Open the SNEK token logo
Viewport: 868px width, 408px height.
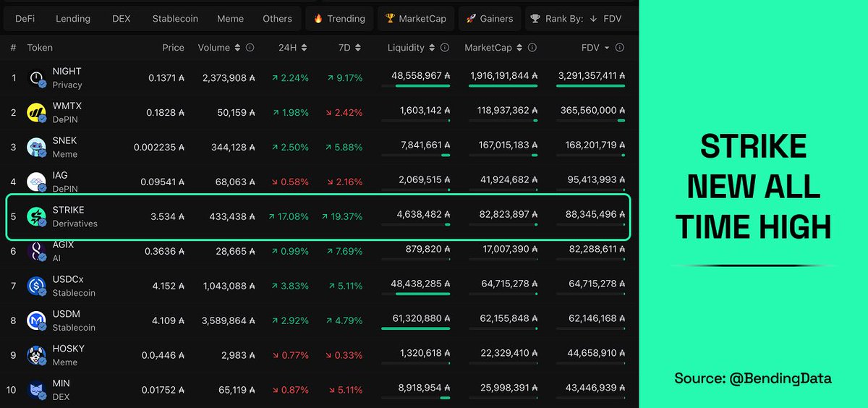[x=37, y=148]
